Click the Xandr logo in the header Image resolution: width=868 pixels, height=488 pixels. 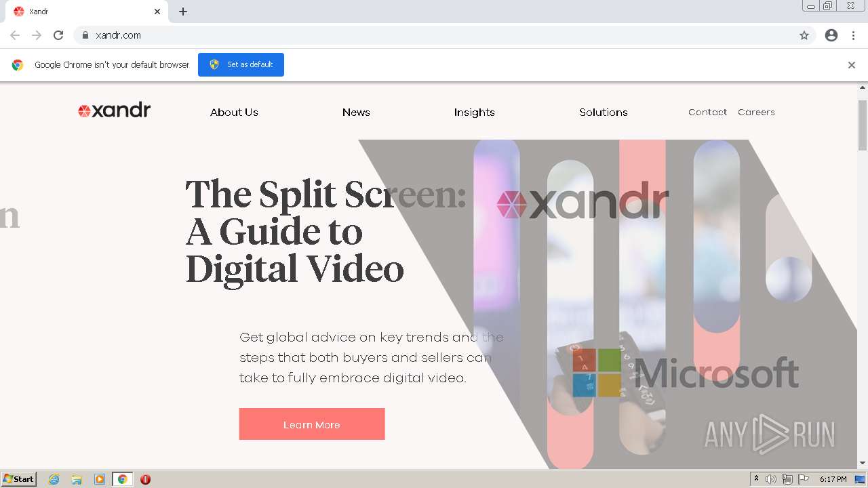[x=114, y=110]
